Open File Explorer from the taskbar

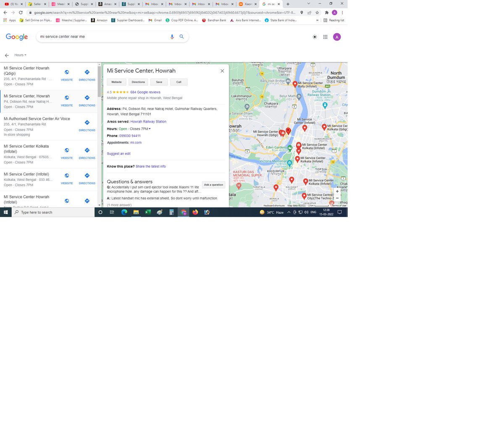pyautogui.click(x=136, y=212)
